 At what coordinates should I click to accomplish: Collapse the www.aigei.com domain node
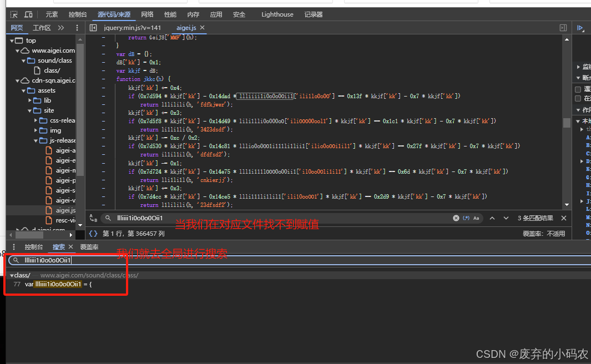(x=17, y=51)
